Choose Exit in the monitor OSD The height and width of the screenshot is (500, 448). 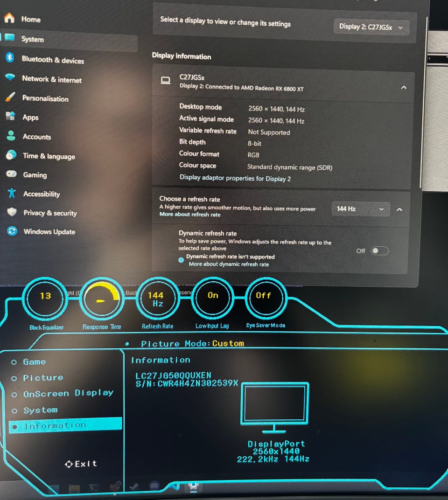click(81, 464)
